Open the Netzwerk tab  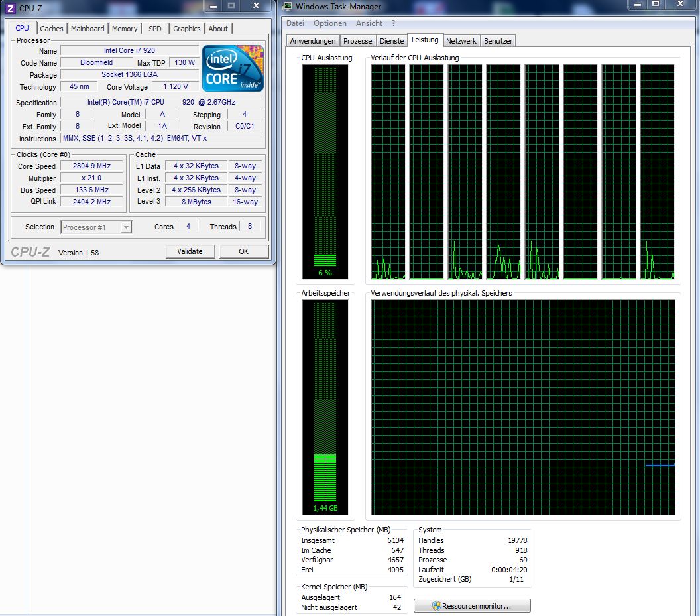pos(461,41)
